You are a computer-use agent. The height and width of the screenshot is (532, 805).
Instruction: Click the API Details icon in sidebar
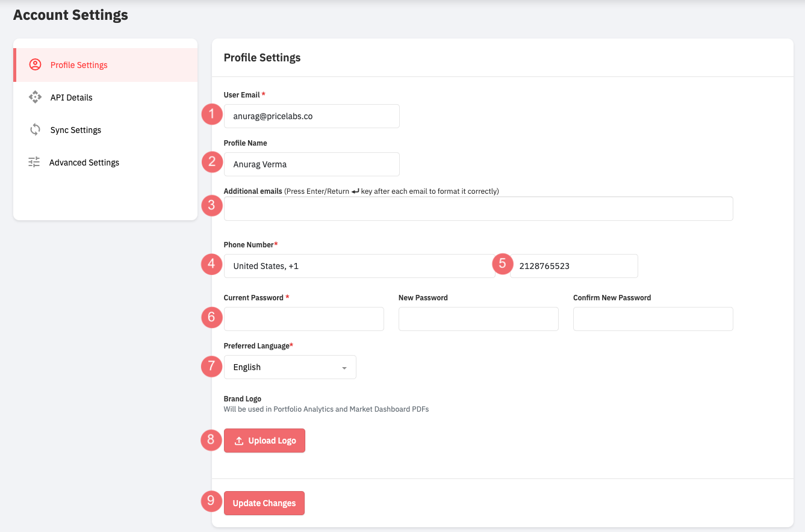[x=35, y=97]
